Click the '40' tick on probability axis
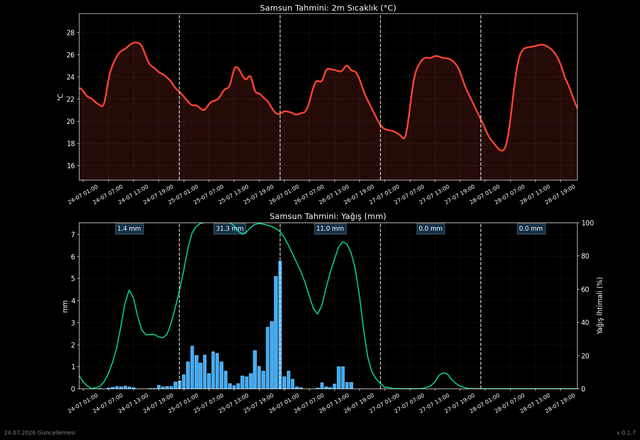Viewport: 640px width, 440px height. point(586,322)
